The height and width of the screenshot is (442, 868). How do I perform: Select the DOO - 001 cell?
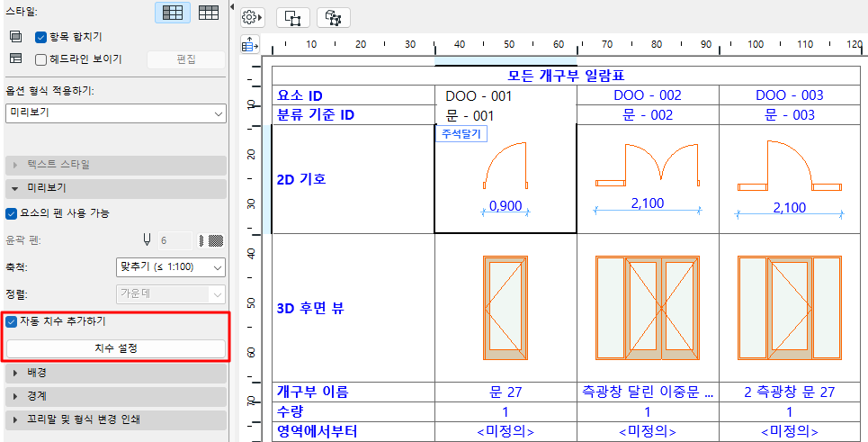pyautogui.click(x=506, y=95)
